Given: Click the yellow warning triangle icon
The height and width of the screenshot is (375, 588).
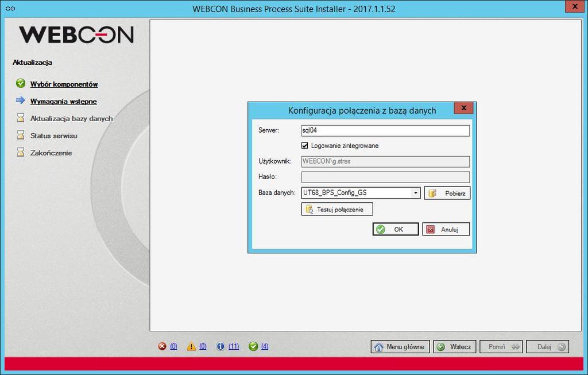Looking at the screenshot, I should tap(191, 346).
